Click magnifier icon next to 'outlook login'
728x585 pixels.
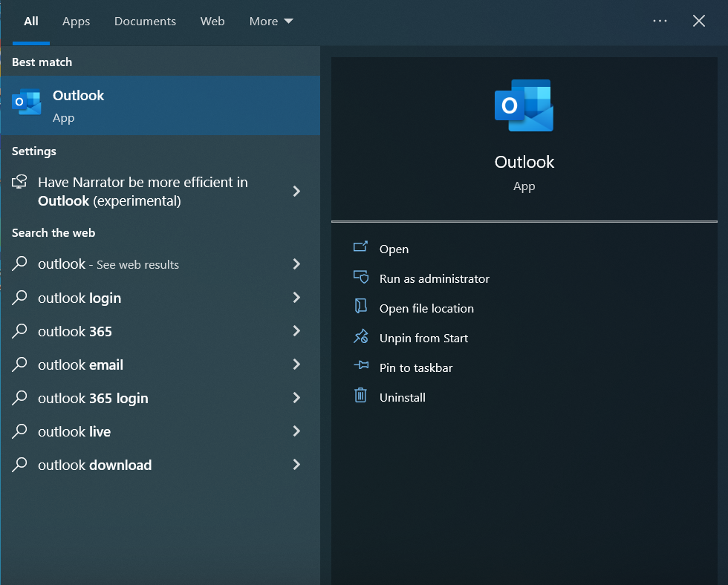pyautogui.click(x=19, y=298)
